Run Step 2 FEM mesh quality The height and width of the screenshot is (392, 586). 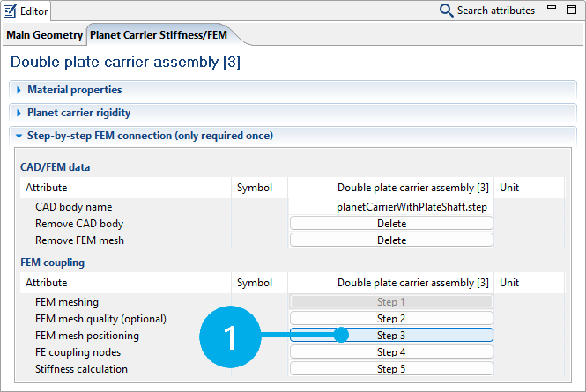click(391, 319)
